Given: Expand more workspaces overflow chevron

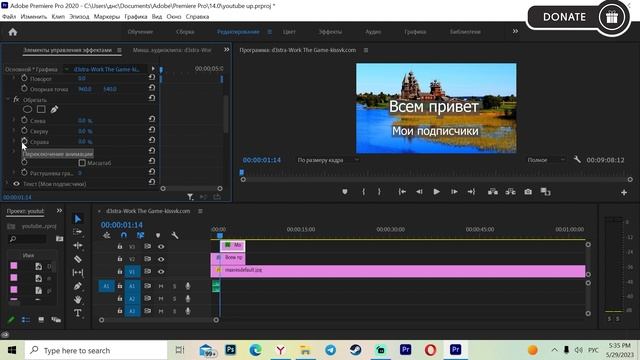Looking at the screenshot, I should click(x=515, y=31).
